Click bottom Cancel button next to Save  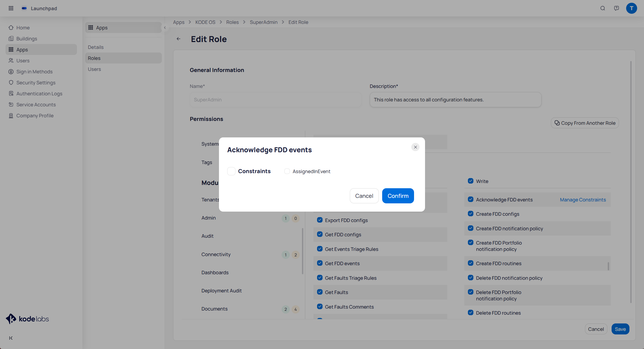pos(596,329)
